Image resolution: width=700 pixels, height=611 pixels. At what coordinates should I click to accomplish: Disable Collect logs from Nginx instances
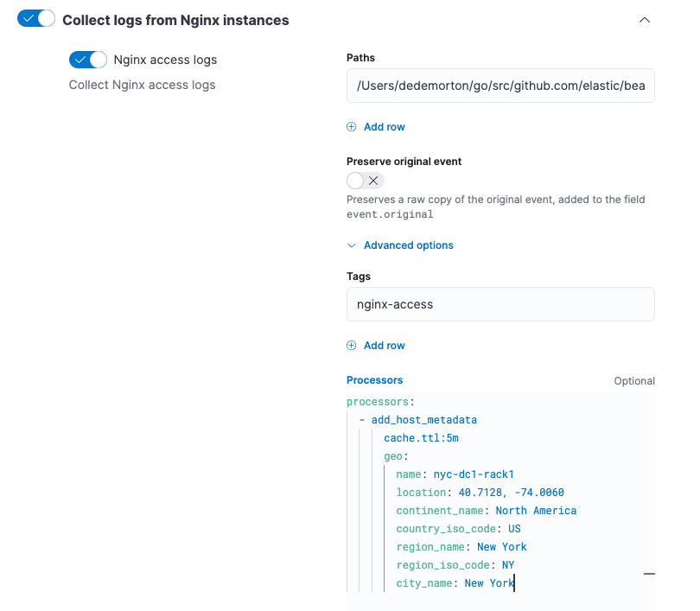click(x=36, y=19)
